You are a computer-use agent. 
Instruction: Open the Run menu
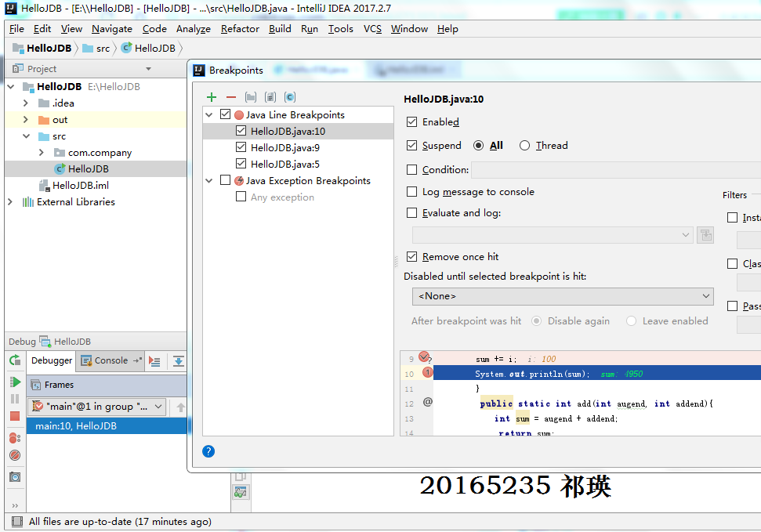tap(309, 29)
